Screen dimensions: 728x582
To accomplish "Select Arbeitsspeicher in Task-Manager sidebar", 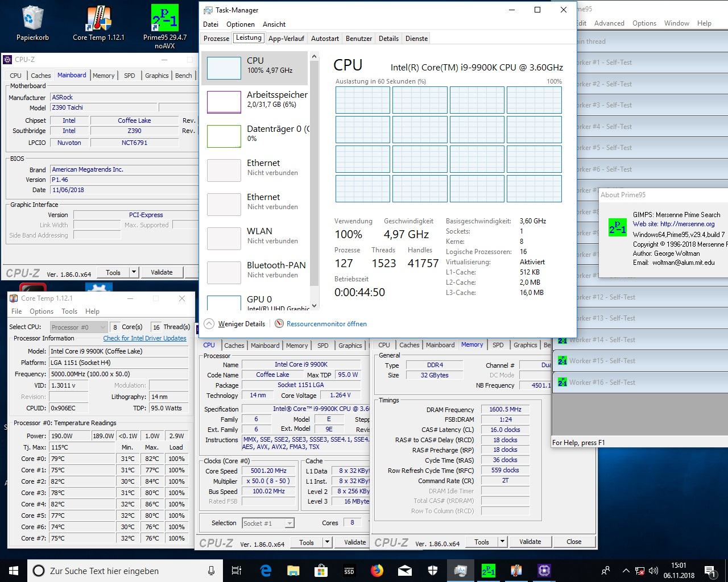I will pyautogui.click(x=256, y=102).
